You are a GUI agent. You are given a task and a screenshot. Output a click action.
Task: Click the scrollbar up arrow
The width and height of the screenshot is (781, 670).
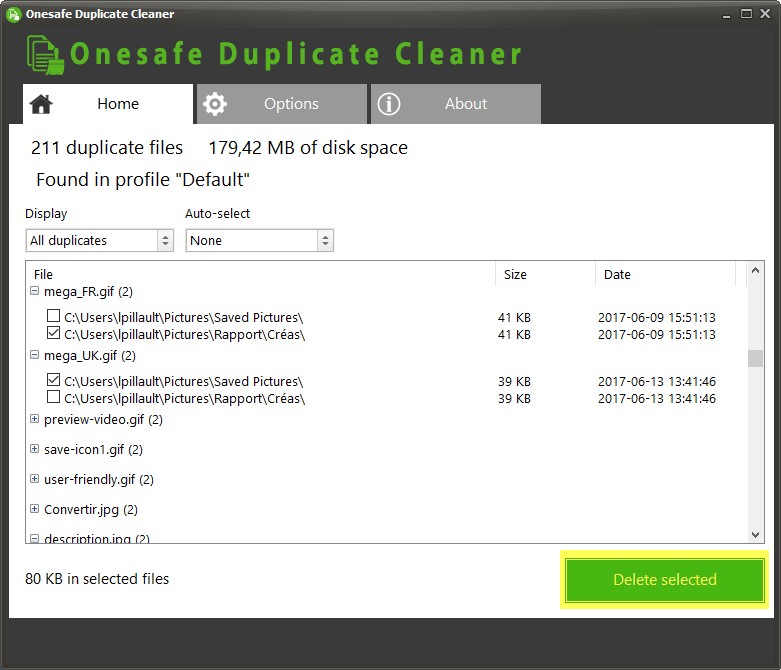(x=755, y=270)
